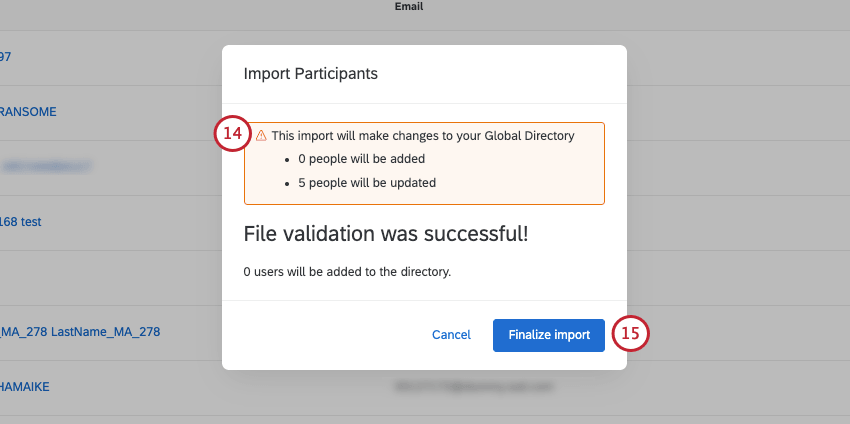Click the '0 people will be added' line
The width and height of the screenshot is (850, 424).
pyautogui.click(x=361, y=159)
